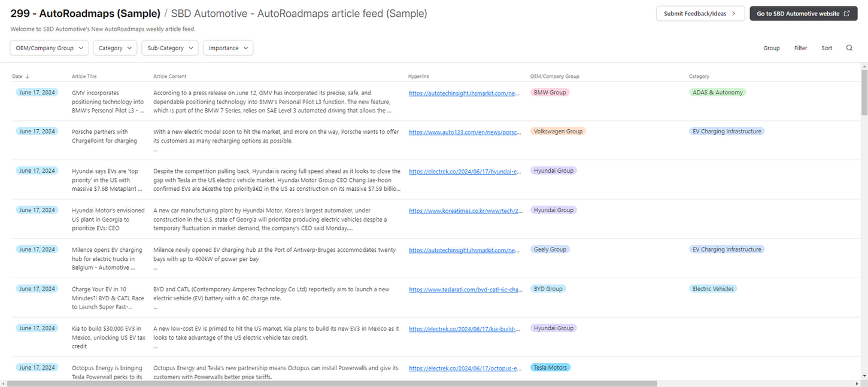The width and height of the screenshot is (868, 387).
Task: Select the Tesla Motors company tag
Action: 550,367
